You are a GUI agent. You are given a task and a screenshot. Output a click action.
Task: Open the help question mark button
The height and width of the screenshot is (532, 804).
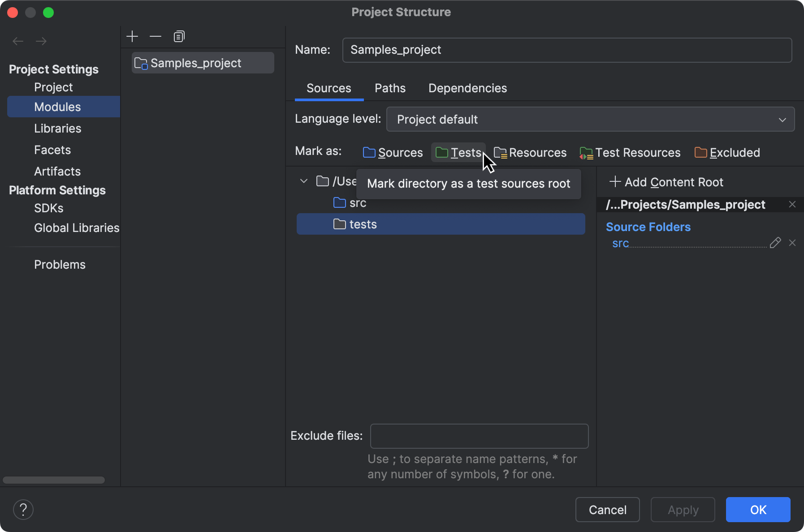pyautogui.click(x=23, y=509)
